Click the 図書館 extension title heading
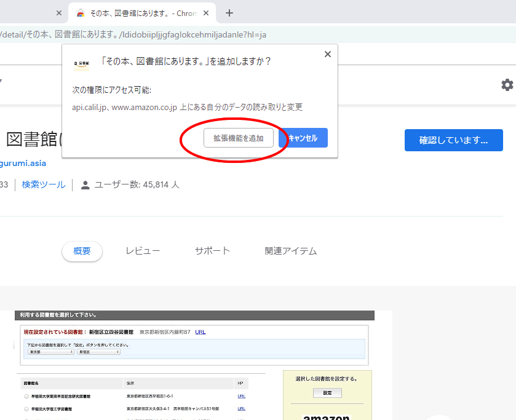 tap(34, 140)
